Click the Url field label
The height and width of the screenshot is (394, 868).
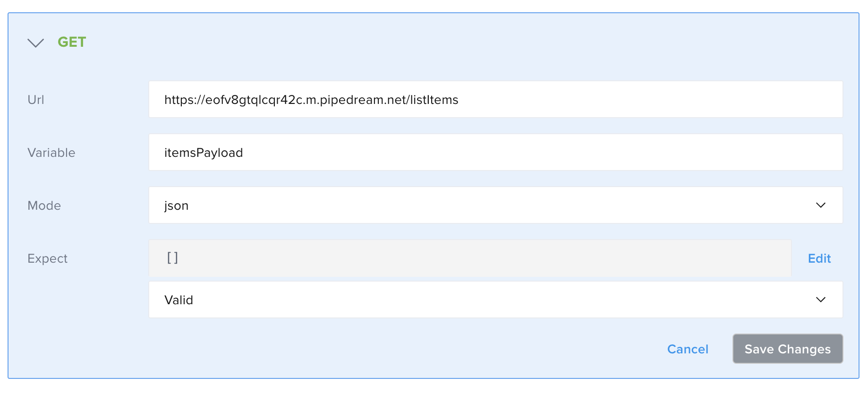point(36,100)
